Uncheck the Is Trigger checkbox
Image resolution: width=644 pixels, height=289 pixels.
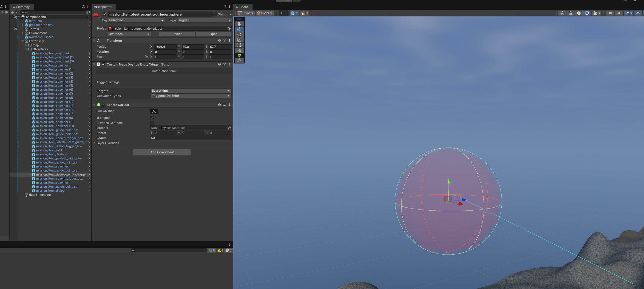pos(152,118)
